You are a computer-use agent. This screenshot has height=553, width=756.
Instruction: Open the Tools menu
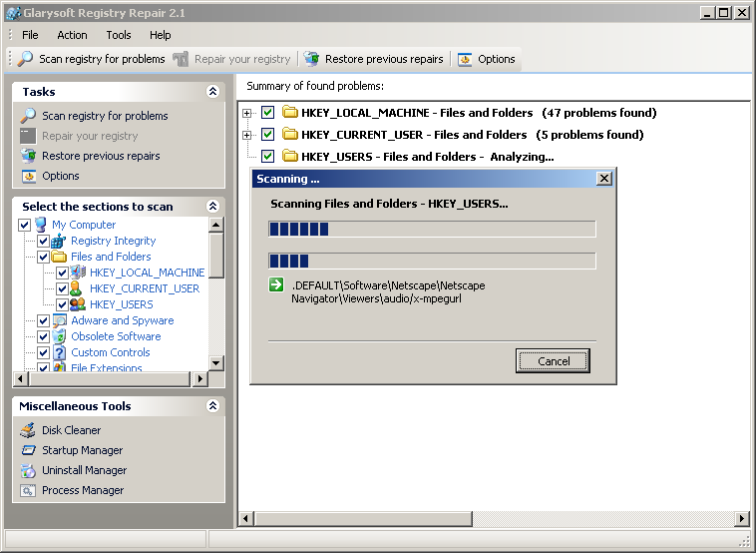[119, 35]
